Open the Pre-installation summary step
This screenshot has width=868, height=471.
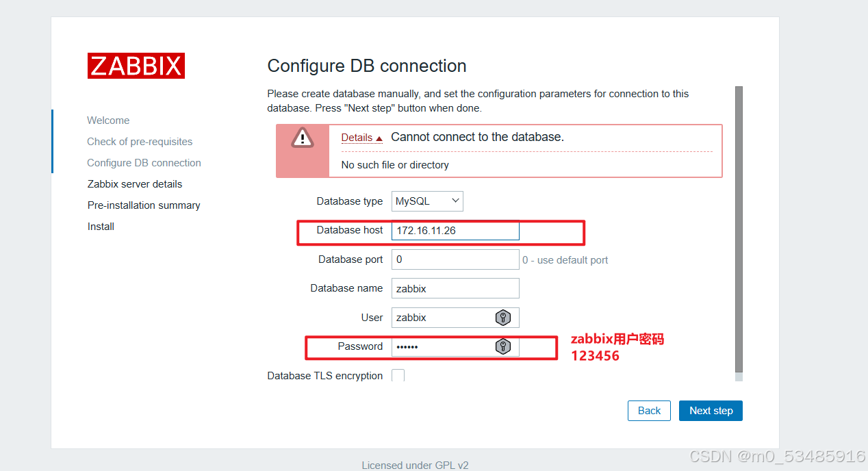tap(144, 205)
